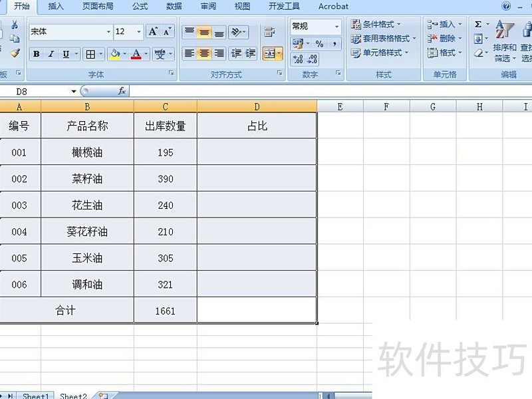Select the Format Painter icon

pos(13,54)
